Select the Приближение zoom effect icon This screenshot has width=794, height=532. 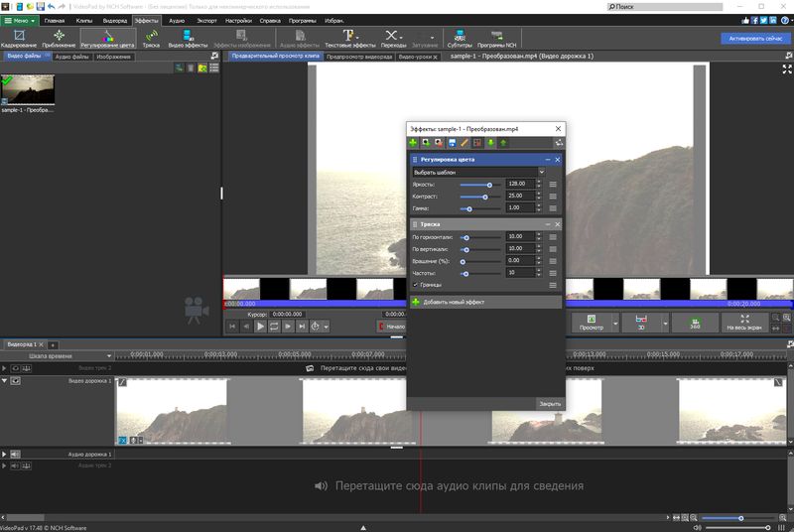pyautogui.click(x=59, y=38)
